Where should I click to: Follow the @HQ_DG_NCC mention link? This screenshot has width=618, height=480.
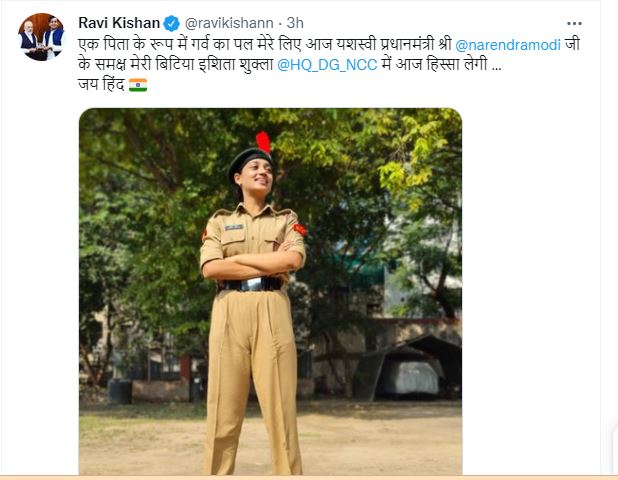[x=327, y=65]
